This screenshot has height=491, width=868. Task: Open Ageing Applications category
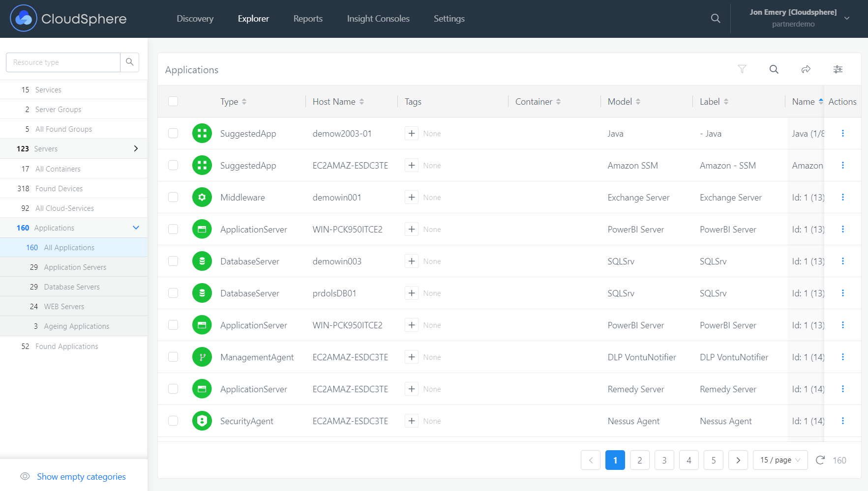[x=74, y=326]
